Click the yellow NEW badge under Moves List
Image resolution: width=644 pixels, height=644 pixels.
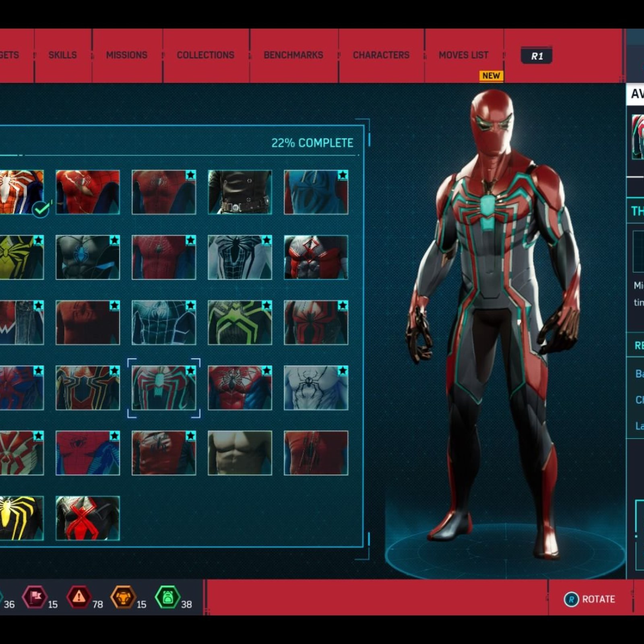pyautogui.click(x=491, y=76)
